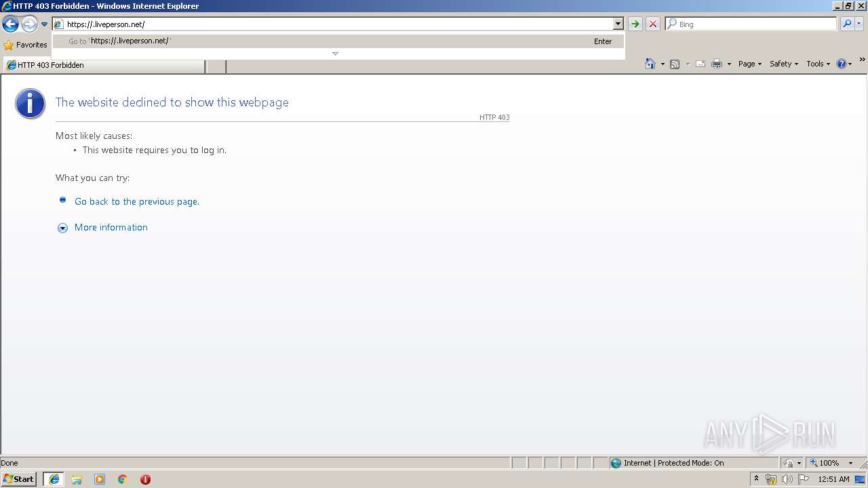
Task: Click the blue information icon
Action: 31,104
